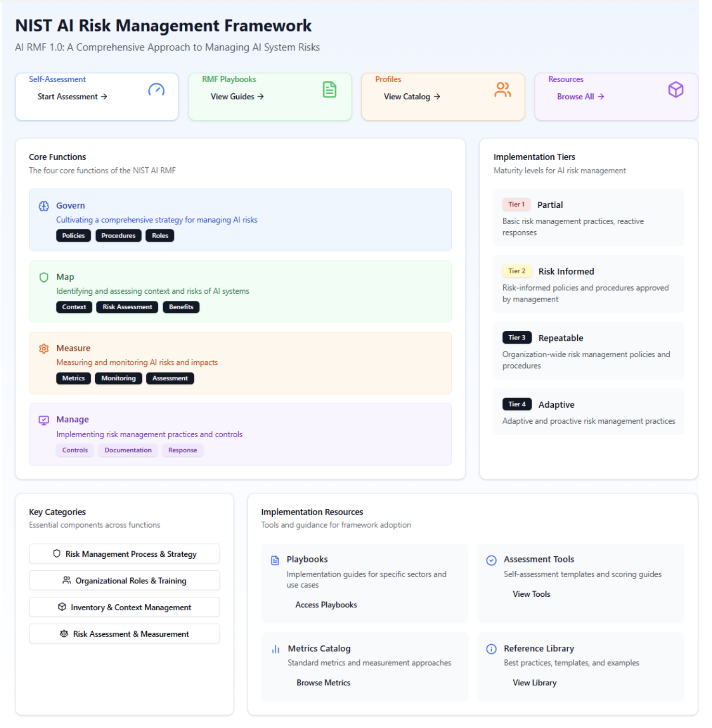Select the Procedures tag under Govern
712x728 pixels.
(x=118, y=236)
